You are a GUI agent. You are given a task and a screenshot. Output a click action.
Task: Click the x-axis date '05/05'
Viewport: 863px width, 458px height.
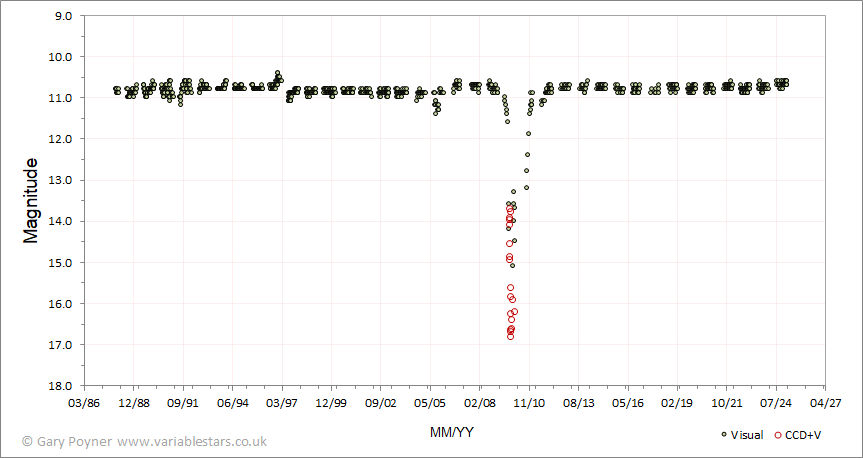(x=430, y=404)
